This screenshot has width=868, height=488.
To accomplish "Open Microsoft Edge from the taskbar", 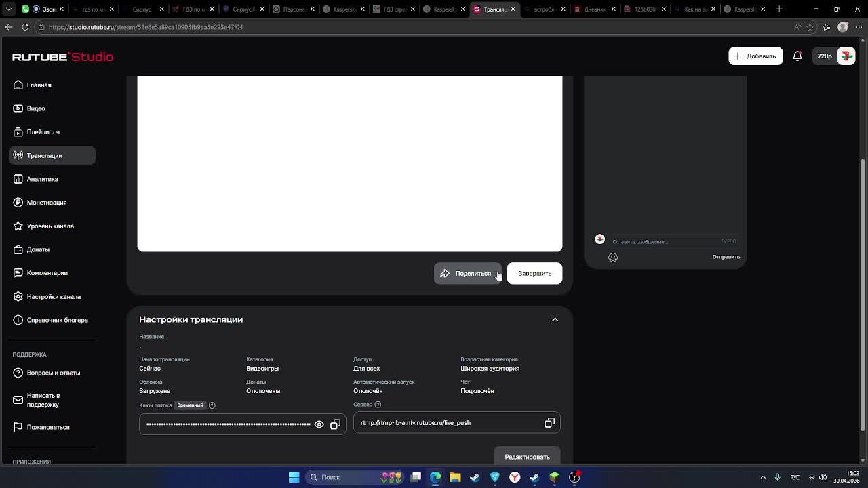I will [435, 477].
